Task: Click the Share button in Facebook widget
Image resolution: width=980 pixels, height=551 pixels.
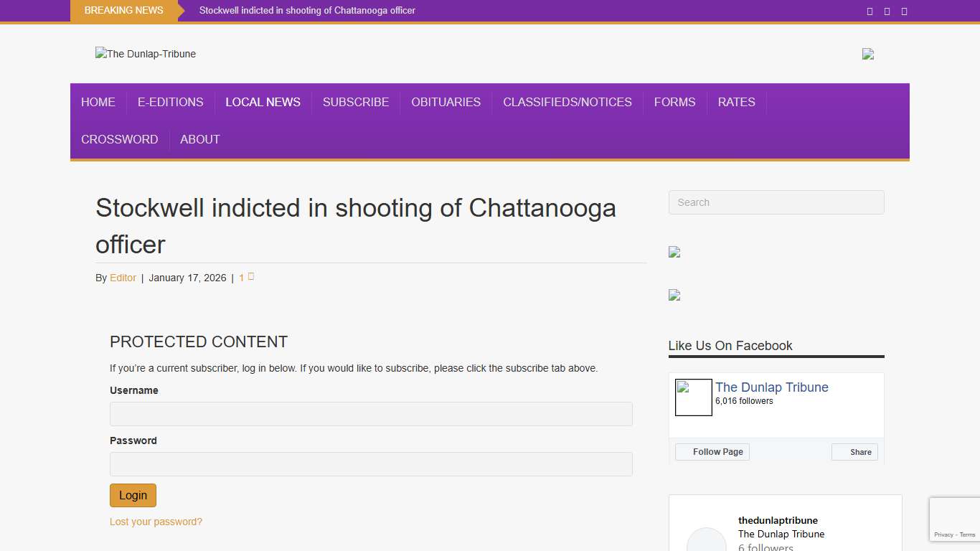Action: 854,451
